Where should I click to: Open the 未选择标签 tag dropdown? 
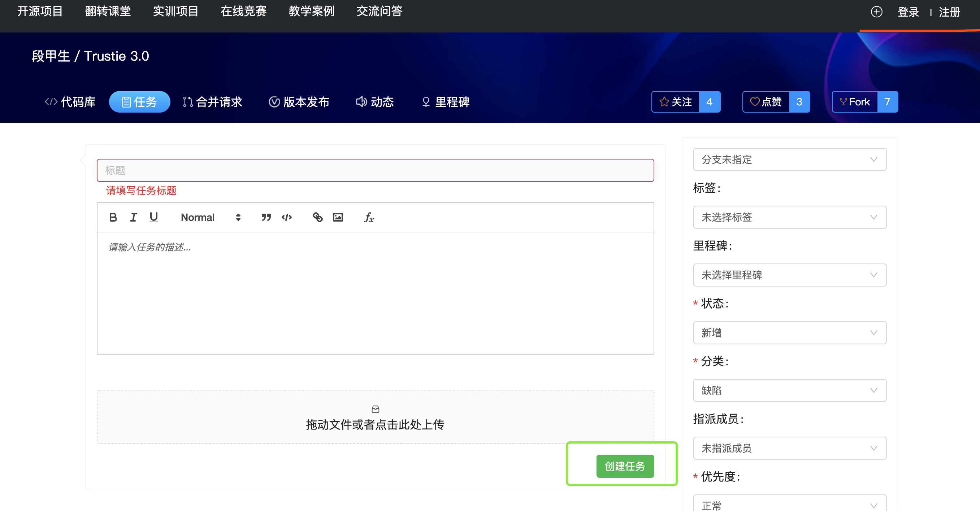click(789, 217)
